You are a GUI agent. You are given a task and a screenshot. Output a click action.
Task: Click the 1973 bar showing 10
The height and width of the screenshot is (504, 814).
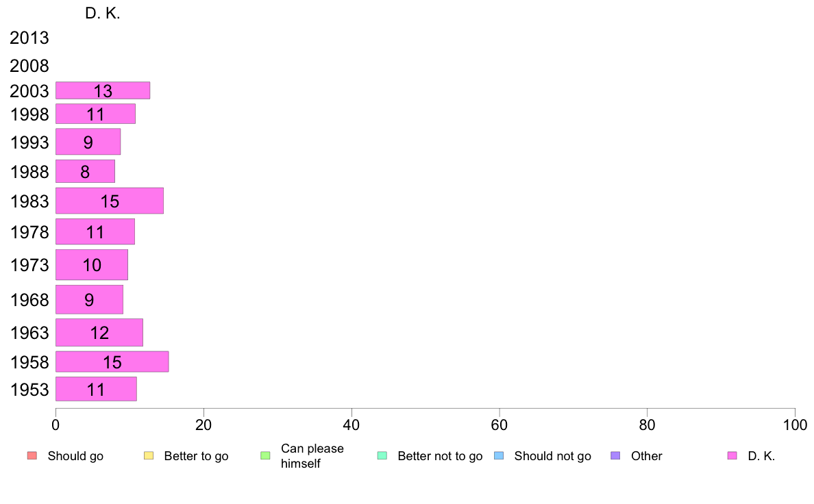(x=92, y=265)
